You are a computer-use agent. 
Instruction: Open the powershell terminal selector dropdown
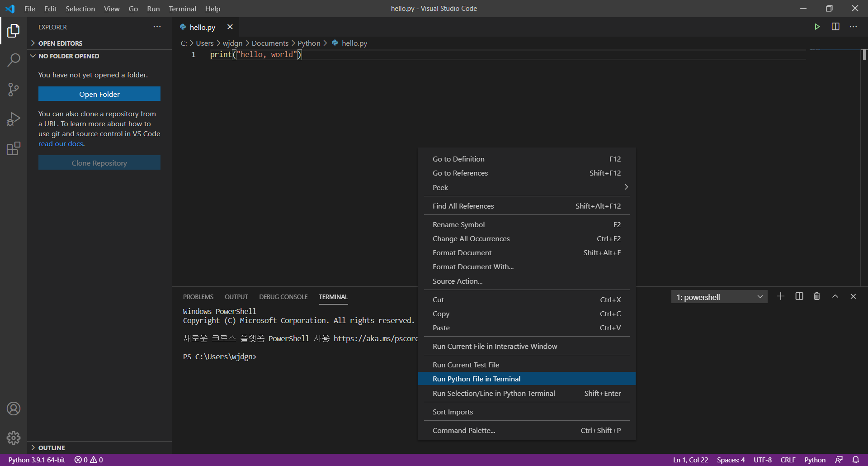(x=719, y=297)
